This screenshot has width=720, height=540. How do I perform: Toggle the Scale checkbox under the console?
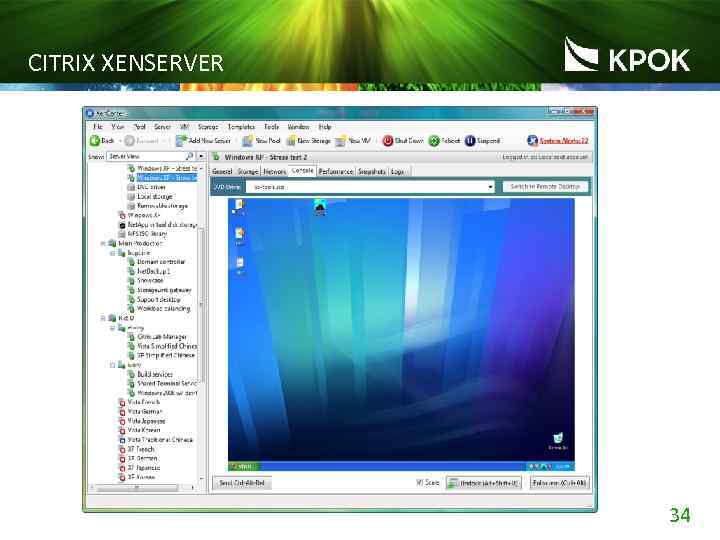419,483
